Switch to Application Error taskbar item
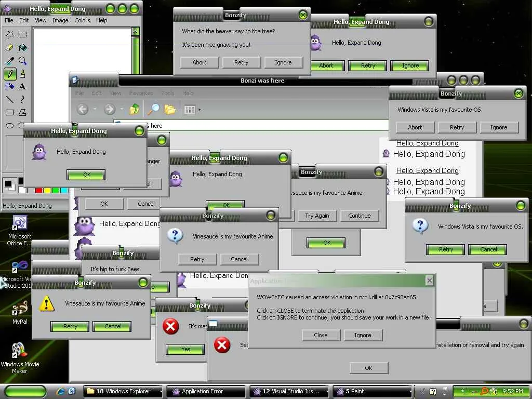 pos(206,392)
